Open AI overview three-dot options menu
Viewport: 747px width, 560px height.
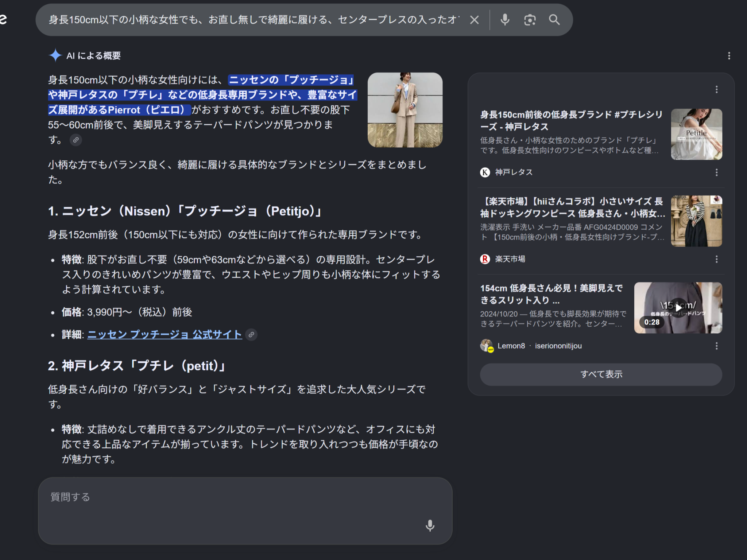click(729, 56)
